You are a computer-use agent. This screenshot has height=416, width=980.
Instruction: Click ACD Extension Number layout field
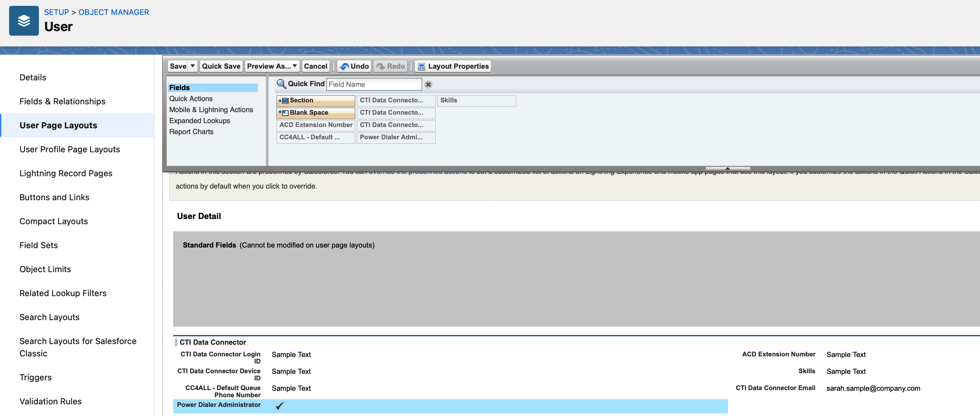pyautogui.click(x=778, y=354)
